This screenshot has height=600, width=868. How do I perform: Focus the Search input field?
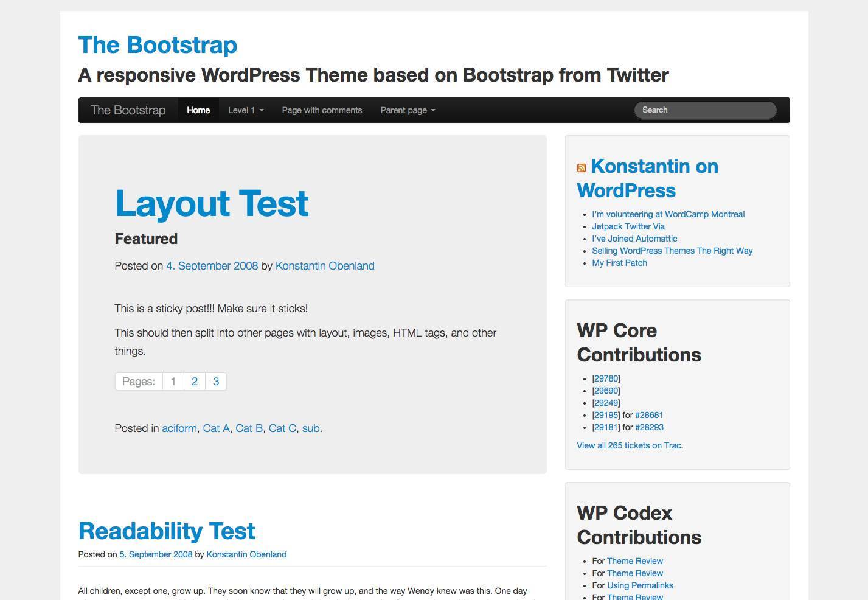coord(706,110)
